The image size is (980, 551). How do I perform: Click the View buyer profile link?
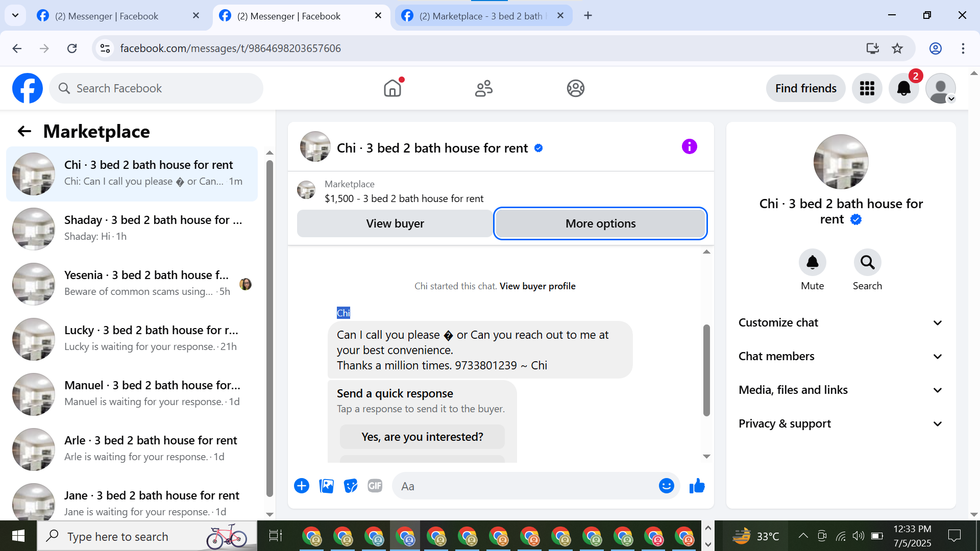537,286
